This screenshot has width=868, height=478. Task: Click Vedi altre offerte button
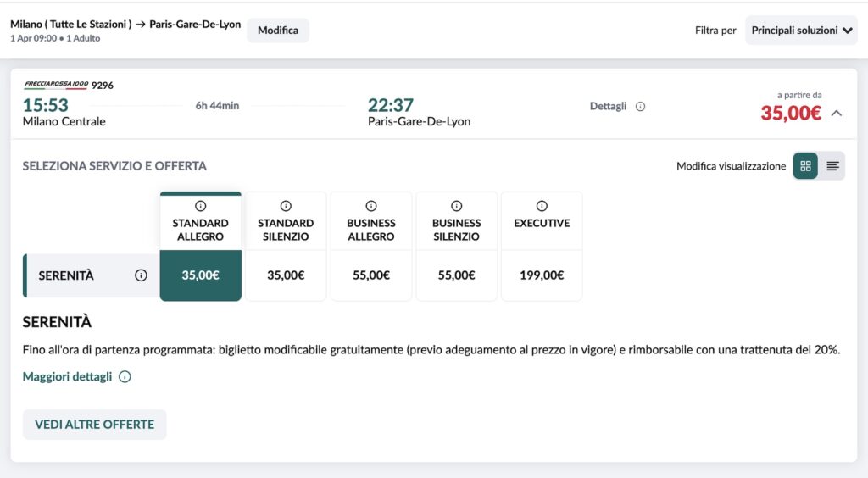pyautogui.click(x=94, y=425)
